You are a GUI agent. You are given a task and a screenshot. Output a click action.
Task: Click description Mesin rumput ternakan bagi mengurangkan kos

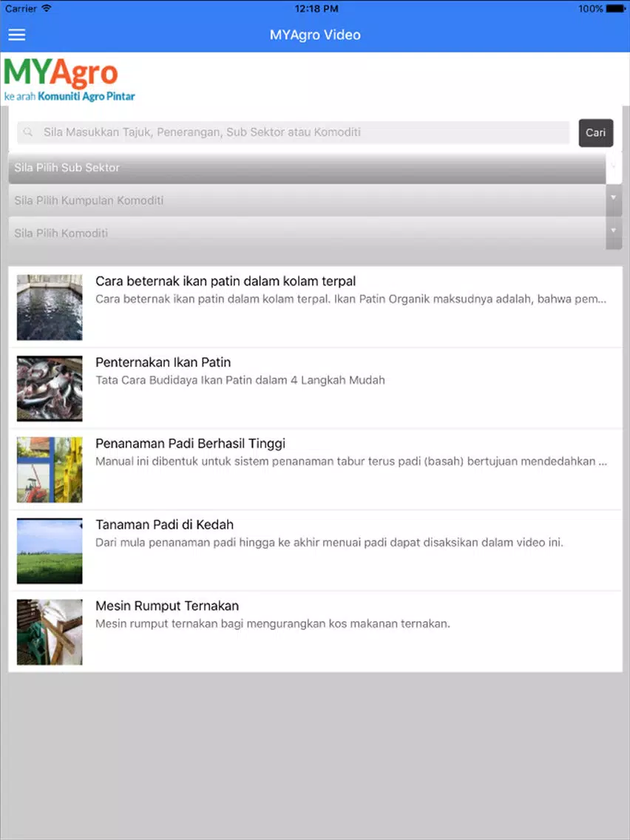pyautogui.click(x=273, y=623)
